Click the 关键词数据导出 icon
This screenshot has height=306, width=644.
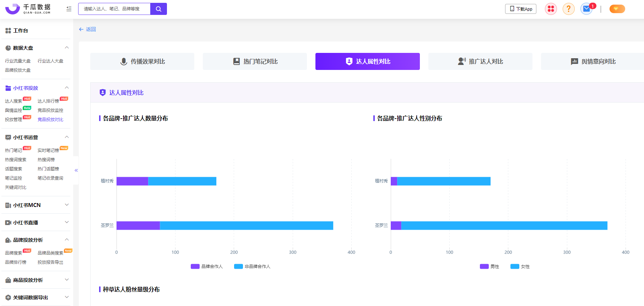pos(8,297)
